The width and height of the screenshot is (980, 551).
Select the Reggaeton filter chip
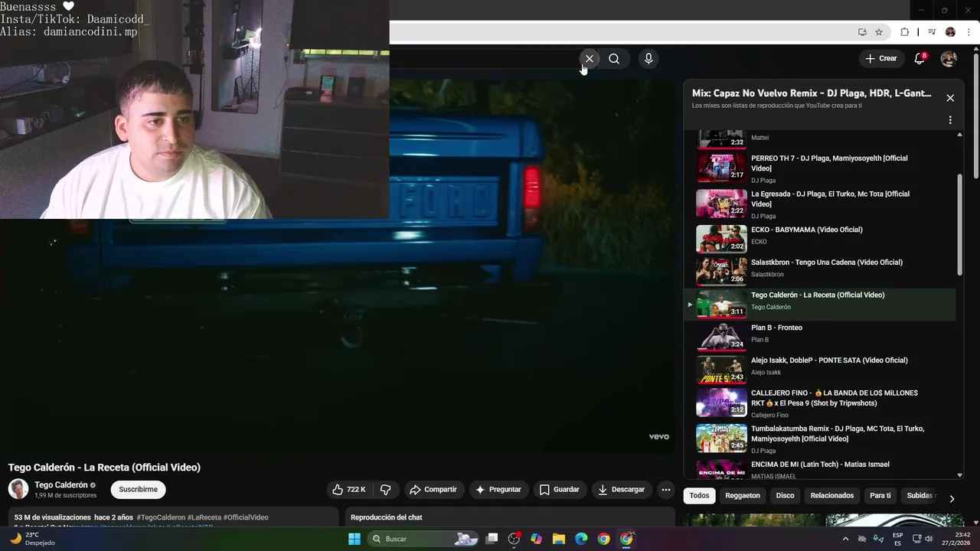[743, 496]
